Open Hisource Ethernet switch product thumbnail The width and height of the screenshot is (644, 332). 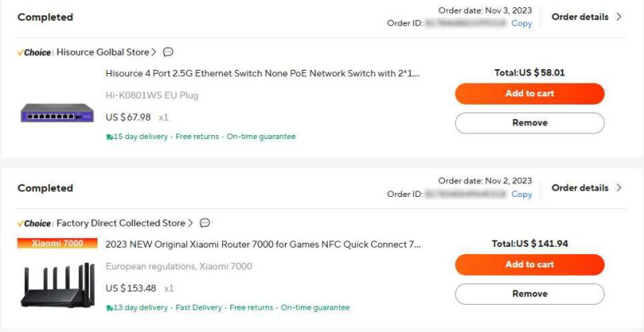point(57,113)
